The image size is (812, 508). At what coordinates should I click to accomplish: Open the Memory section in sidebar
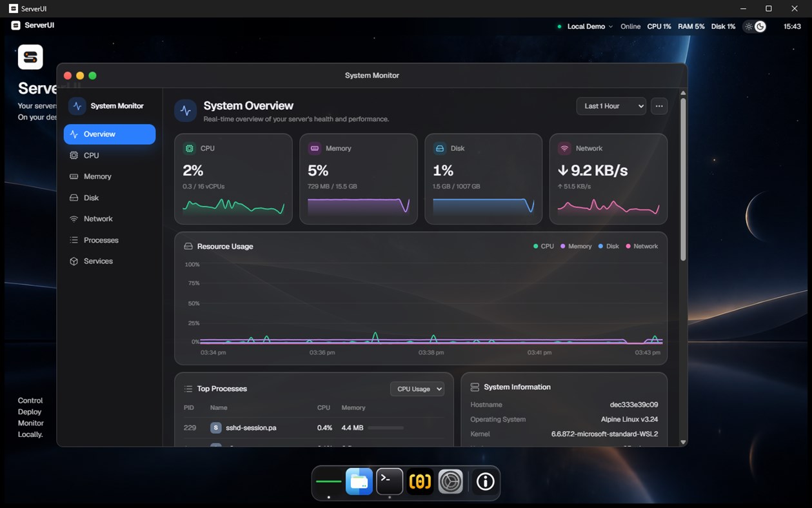(x=110, y=176)
